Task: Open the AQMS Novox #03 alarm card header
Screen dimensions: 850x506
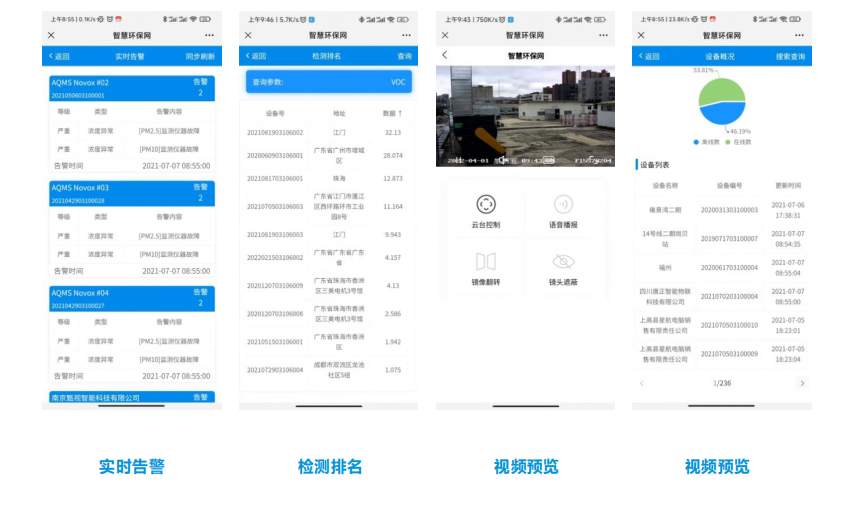Action: [x=132, y=194]
